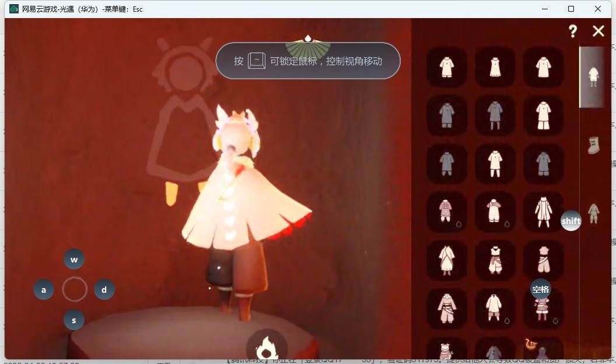Pick gray tunic, third row, left column
Viewport: 616px width, 364px height.
[x=447, y=164]
